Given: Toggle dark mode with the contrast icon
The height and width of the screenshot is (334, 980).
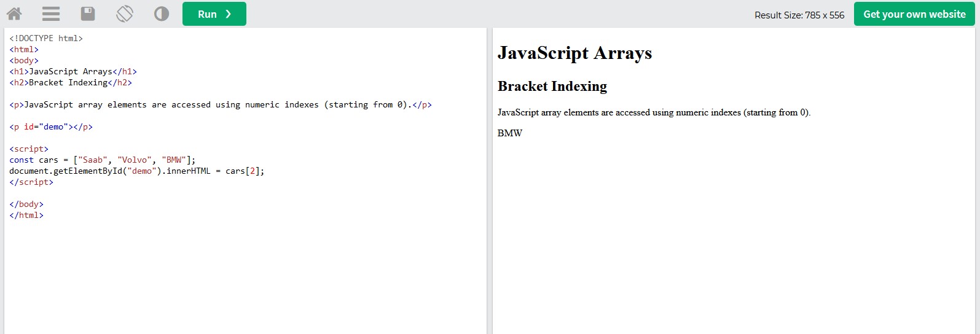Looking at the screenshot, I should 162,14.
